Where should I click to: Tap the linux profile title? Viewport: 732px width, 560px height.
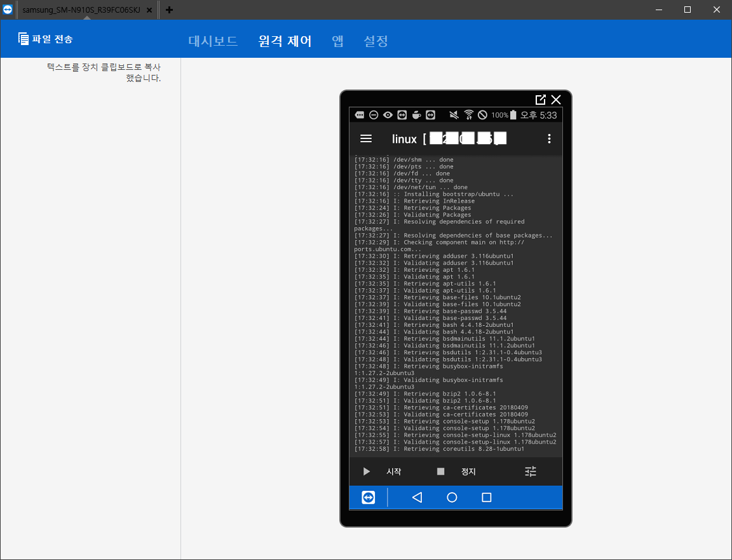(404, 139)
